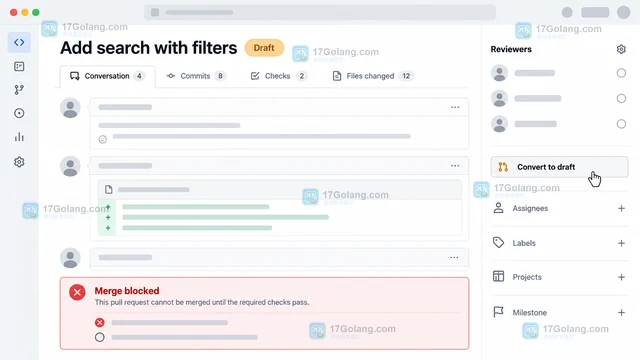Open the first comment's options menu

pos(455,107)
